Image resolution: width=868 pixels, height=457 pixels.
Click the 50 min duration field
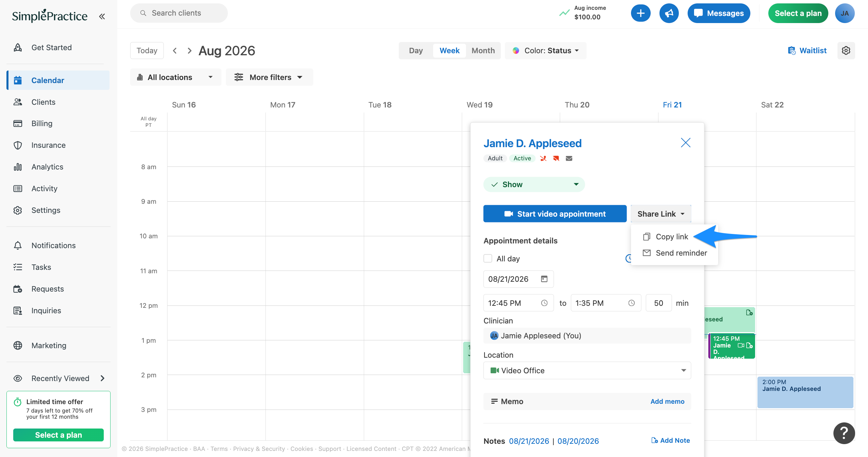click(x=658, y=303)
